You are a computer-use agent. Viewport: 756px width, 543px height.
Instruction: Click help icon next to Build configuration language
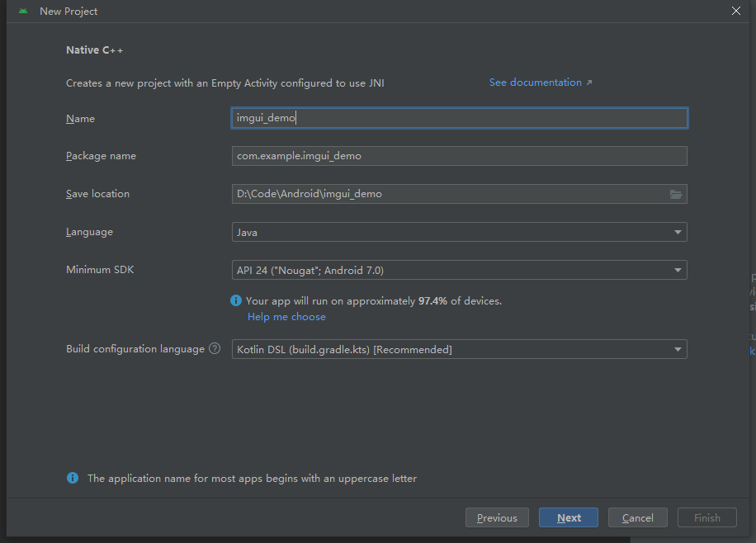[215, 349]
